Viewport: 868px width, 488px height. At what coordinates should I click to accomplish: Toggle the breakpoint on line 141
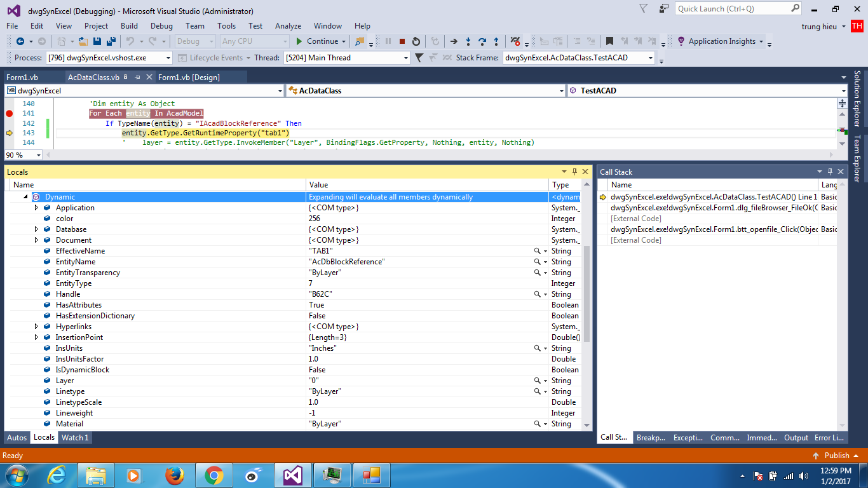(9, 113)
